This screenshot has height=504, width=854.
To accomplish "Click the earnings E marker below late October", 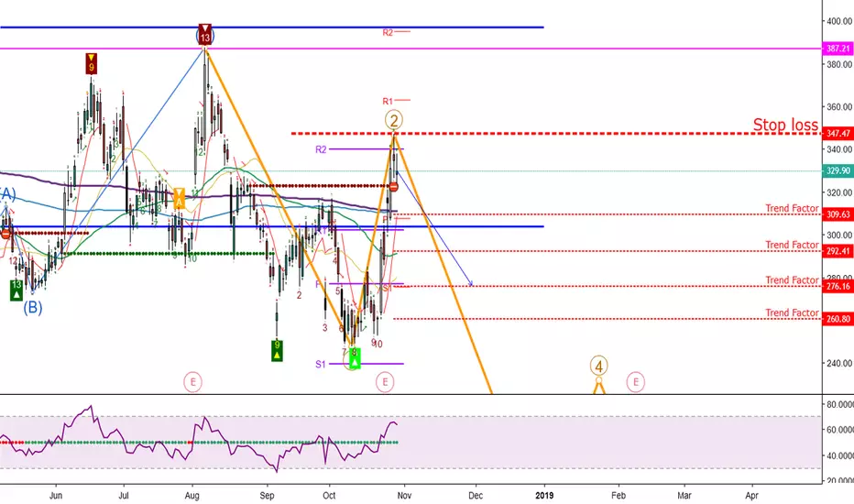I will [385, 382].
